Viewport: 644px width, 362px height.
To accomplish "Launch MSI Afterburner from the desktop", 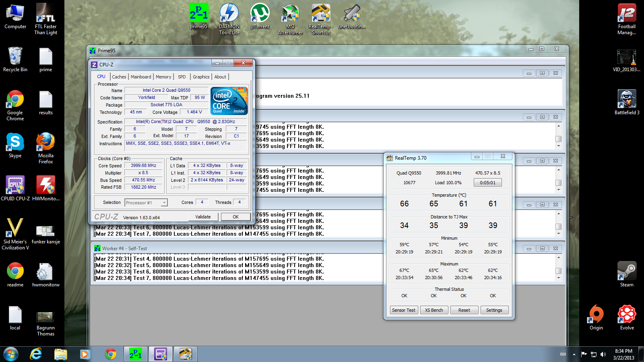I will tap(290, 19).
